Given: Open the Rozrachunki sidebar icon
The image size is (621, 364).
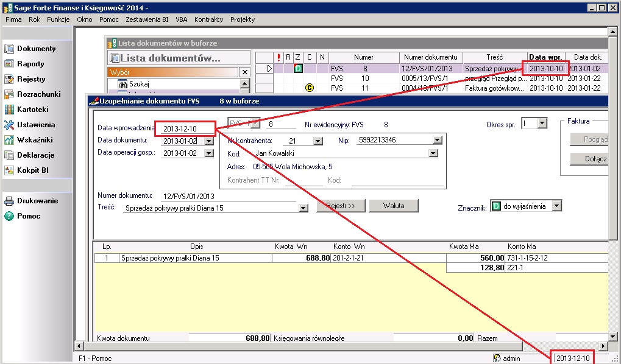Looking at the screenshot, I should (9, 94).
